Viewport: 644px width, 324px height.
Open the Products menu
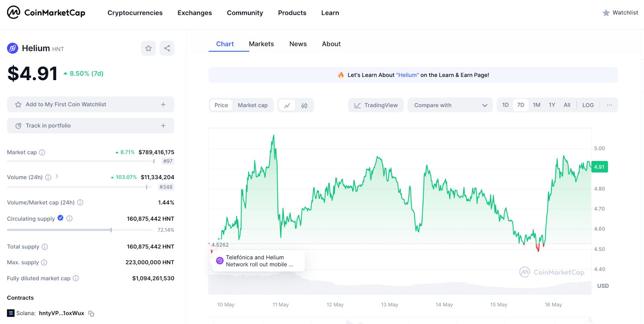pos(292,13)
